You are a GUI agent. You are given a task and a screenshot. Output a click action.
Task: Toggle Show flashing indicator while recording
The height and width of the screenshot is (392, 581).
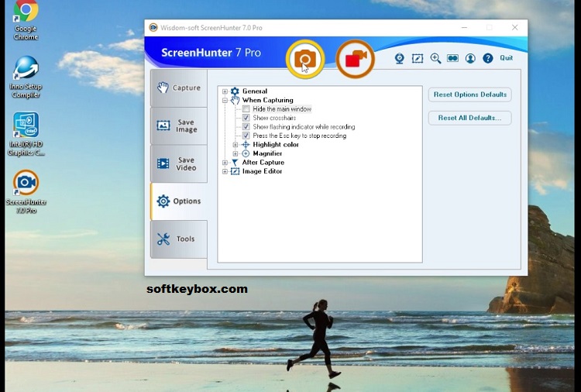point(246,127)
